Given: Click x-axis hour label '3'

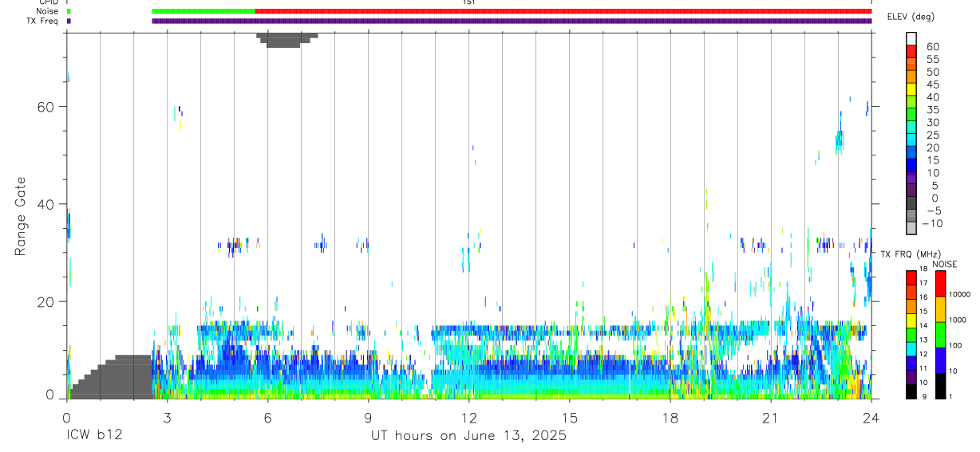Looking at the screenshot, I should [x=167, y=417].
